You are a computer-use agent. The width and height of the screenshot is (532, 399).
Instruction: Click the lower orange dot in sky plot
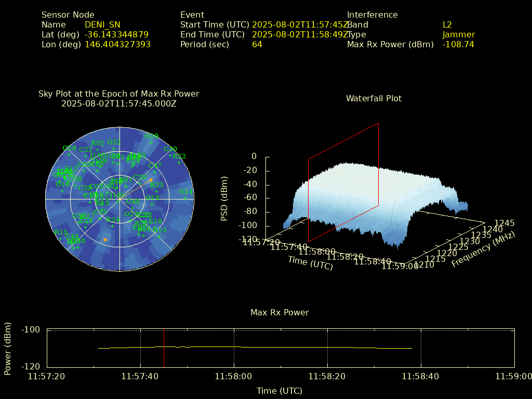[105, 240]
